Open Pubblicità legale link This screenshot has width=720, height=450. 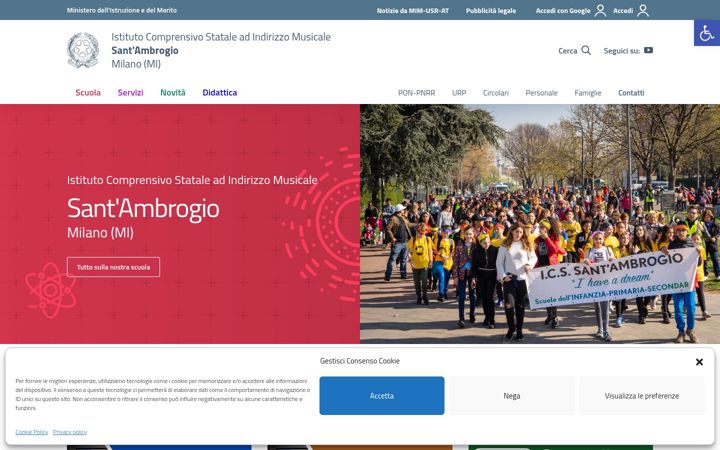491,11
